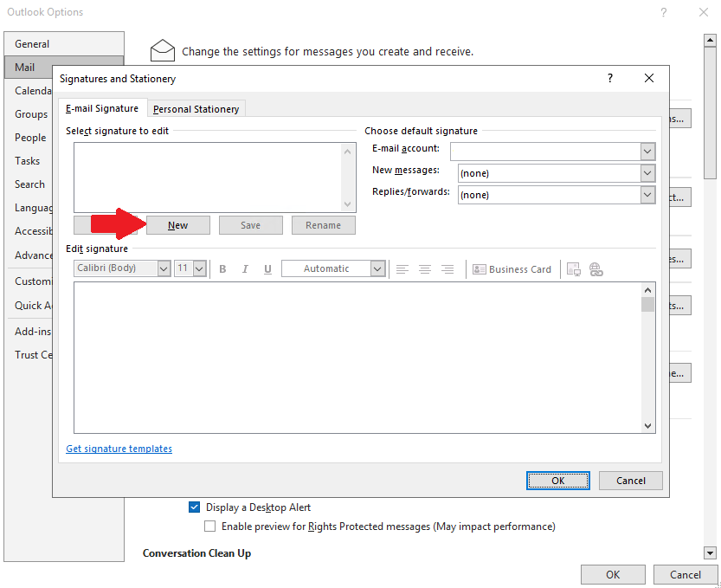The width and height of the screenshot is (721, 588).
Task: Open the Get signature templates link
Action: [x=119, y=449]
